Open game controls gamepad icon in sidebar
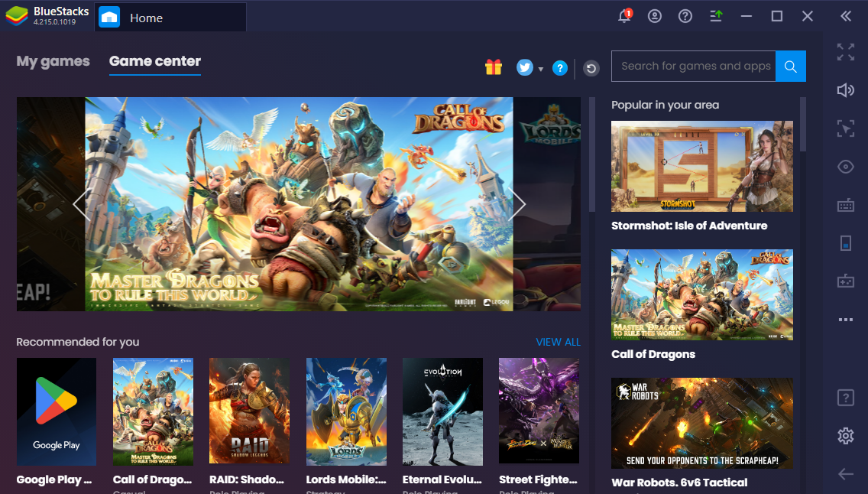Image resolution: width=868 pixels, height=494 pixels. [x=845, y=281]
